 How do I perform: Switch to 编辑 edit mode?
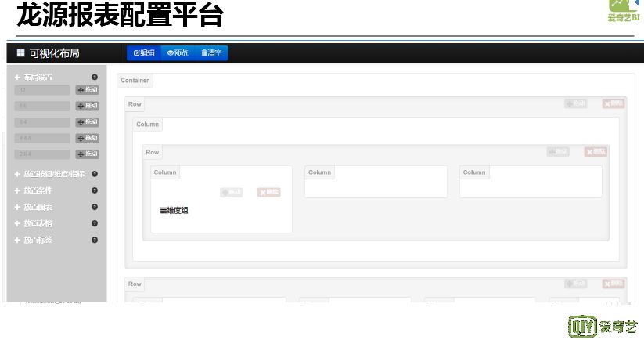144,53
